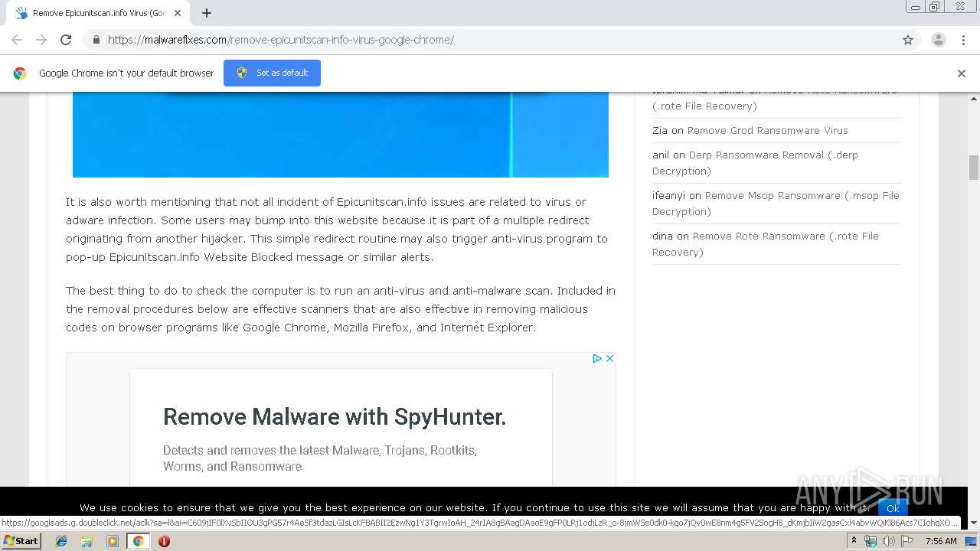This screenshot has height=551, width=980.
Task: Close the Remove Epicunitscan.info tab
Action: click(178, 13)
